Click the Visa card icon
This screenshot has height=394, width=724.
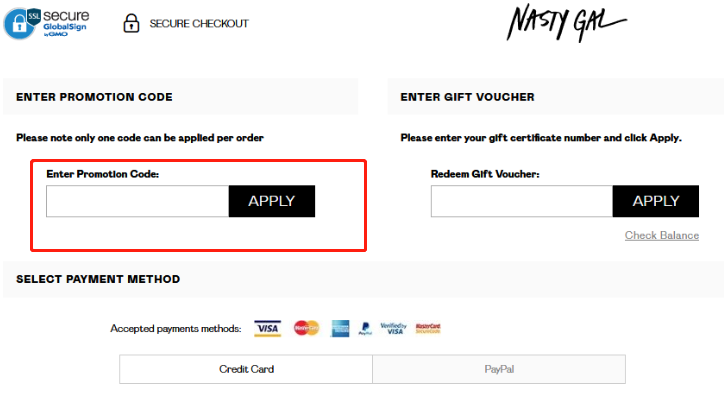pyautogui.click(x=267, y=328)
